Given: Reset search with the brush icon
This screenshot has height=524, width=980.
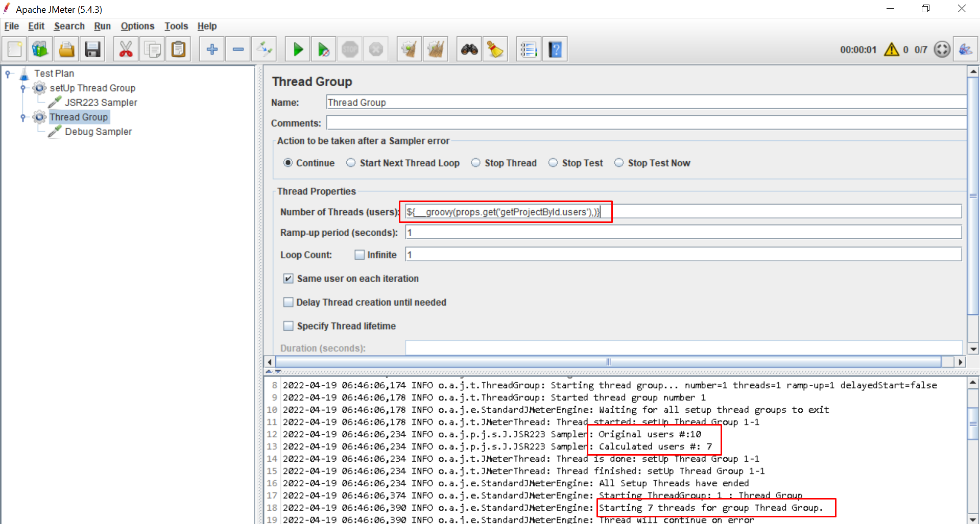Looking at the screenshot, I should pos(495,49).
